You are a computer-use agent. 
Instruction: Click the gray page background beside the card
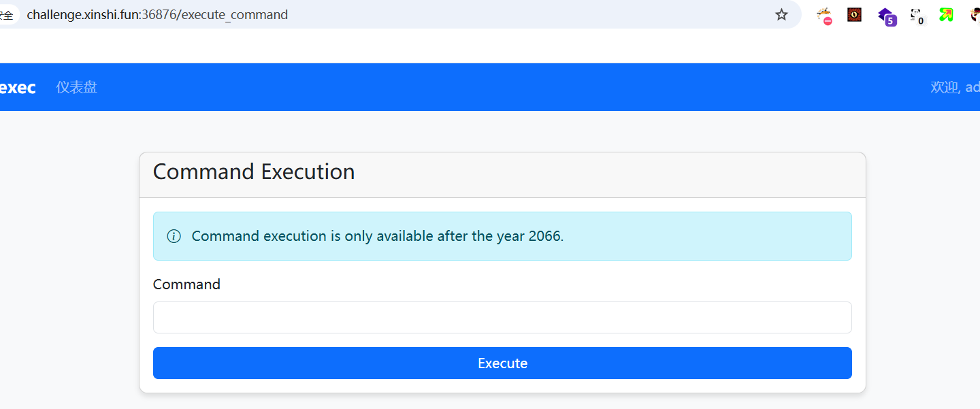tap(68, 272)
